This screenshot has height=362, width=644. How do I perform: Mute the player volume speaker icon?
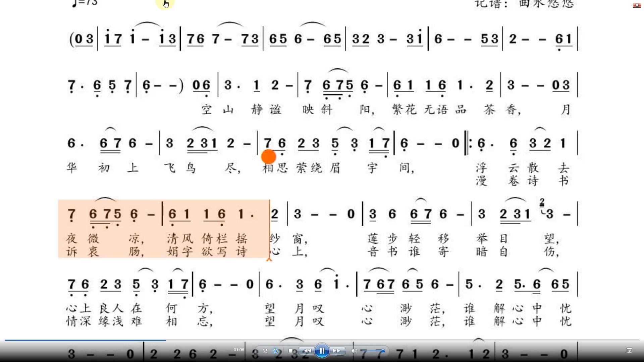pos(354,351)
